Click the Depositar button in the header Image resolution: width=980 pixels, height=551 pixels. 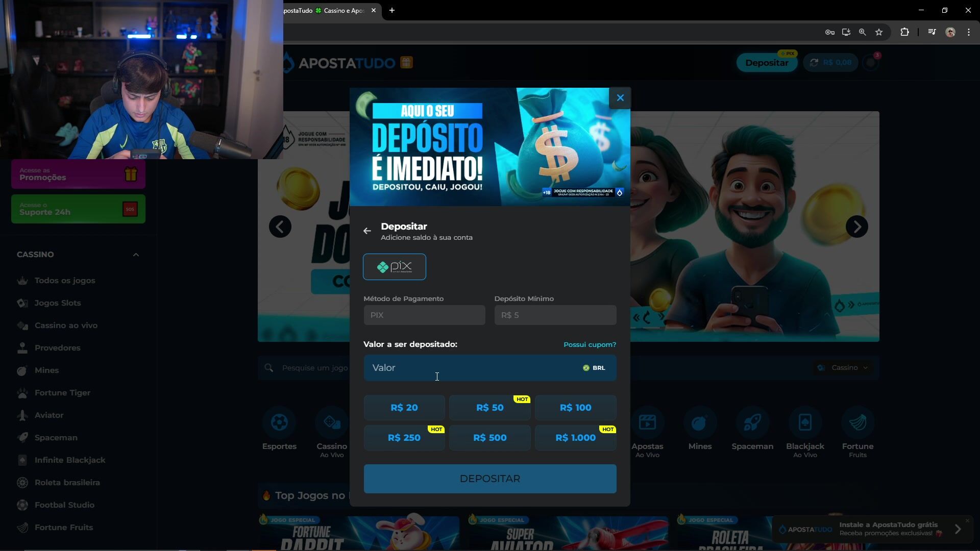[x=767, y=63]
